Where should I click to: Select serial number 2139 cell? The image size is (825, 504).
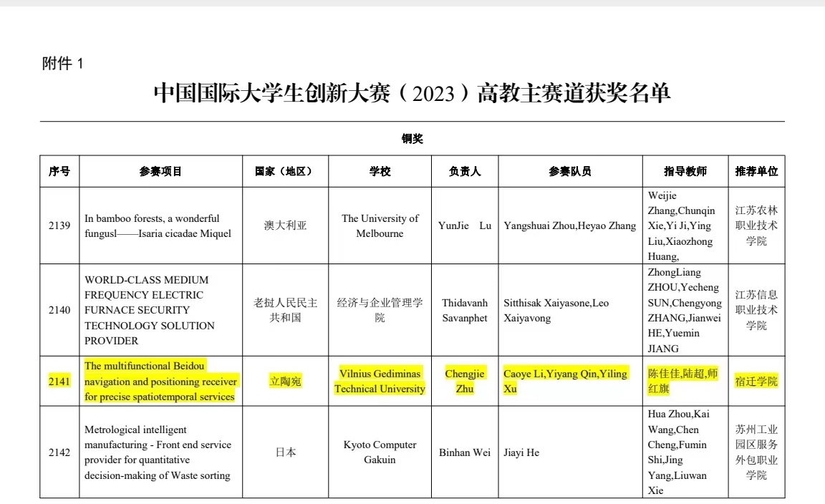59,226
